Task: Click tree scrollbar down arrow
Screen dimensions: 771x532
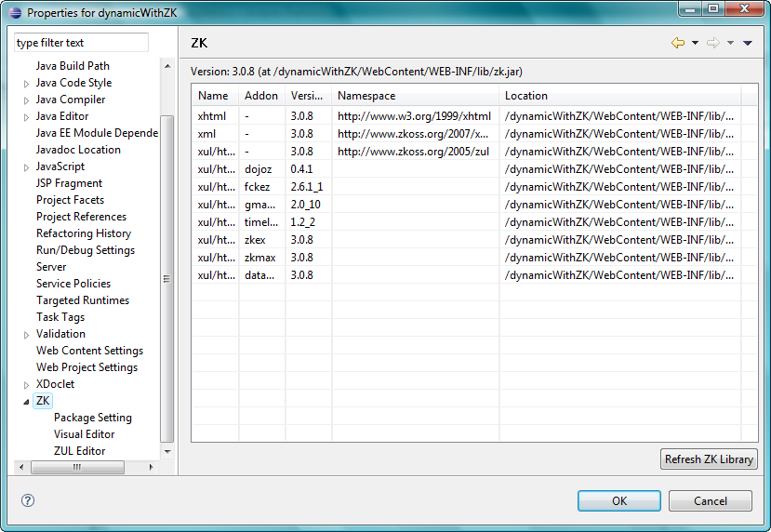Action: [167, 451]
